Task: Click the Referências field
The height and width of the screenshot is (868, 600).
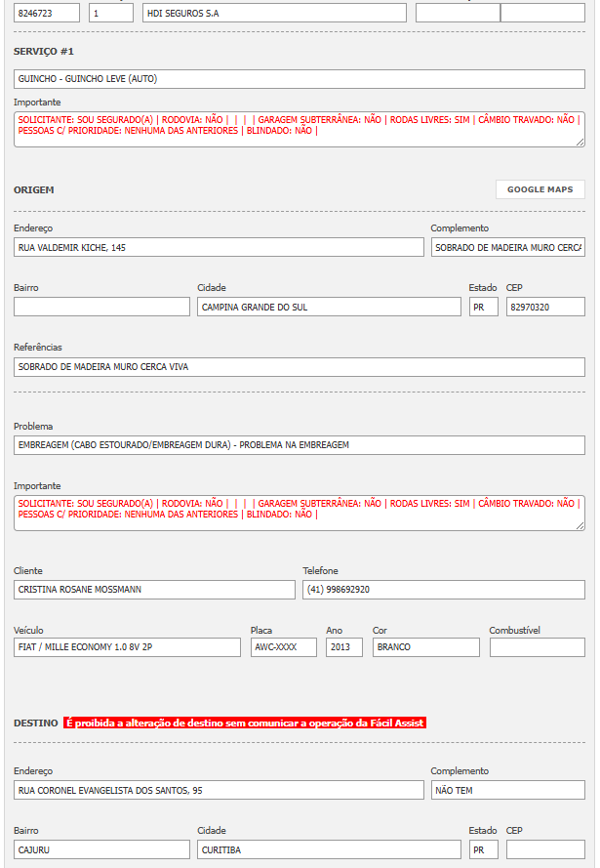Action: 300,367
